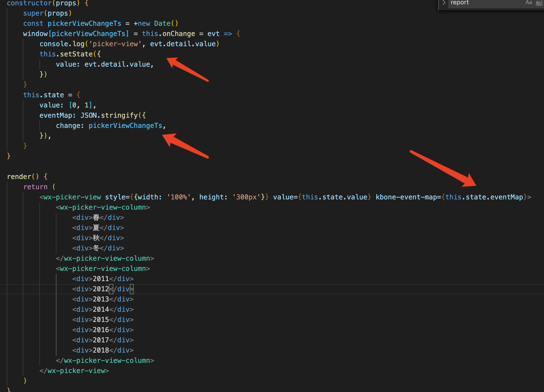
Task: Expand the find widget's replace row chevron
Action: 444,3
